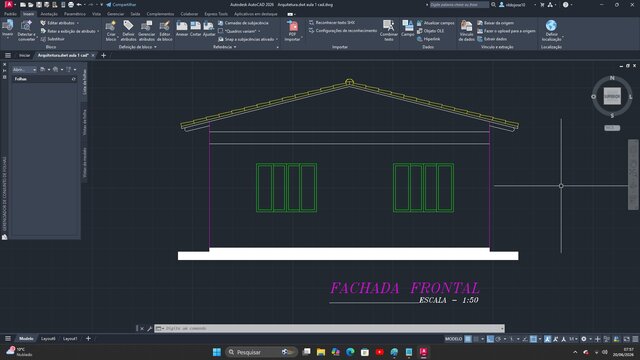The height and width of the screenshot is (360, 640).
Task: Select Detectar e converter tool
Action: click(26, 31)
